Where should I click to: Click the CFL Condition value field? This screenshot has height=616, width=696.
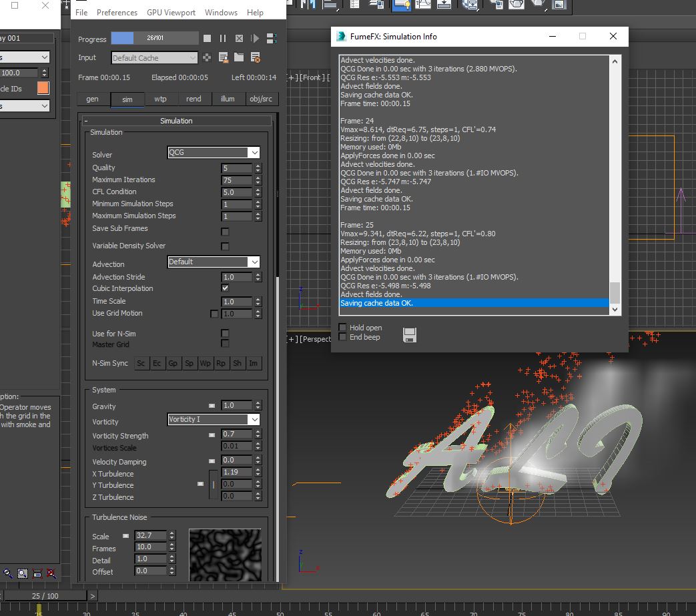[x=237, y=192]
